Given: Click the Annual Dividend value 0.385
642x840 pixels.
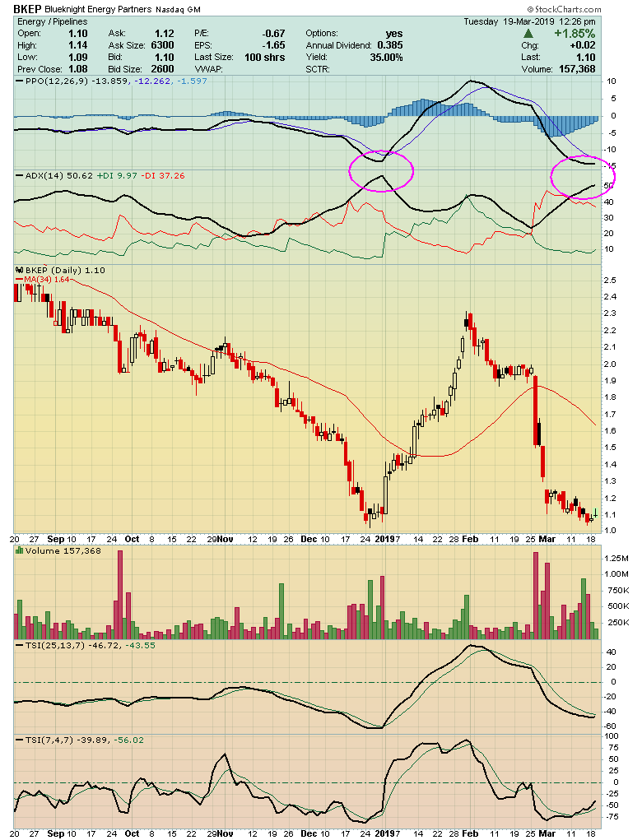Looking at the screenshot, I should [390, 45].
